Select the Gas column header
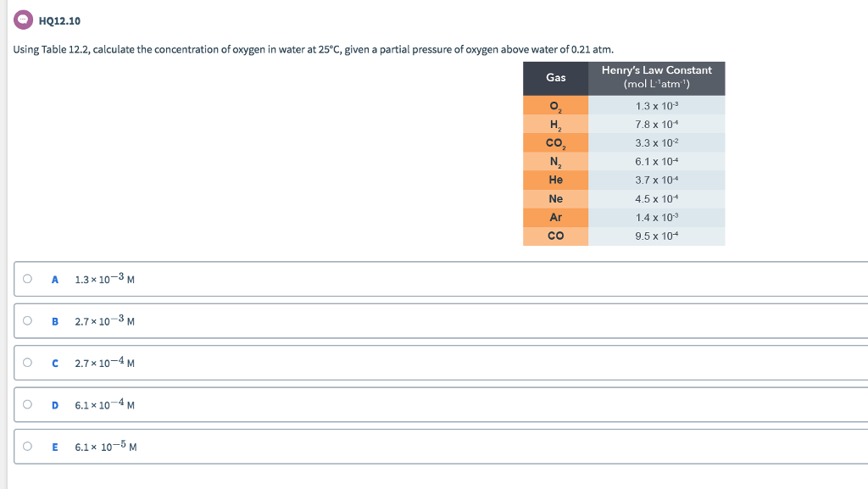The image size is (868, 489). 555,78
